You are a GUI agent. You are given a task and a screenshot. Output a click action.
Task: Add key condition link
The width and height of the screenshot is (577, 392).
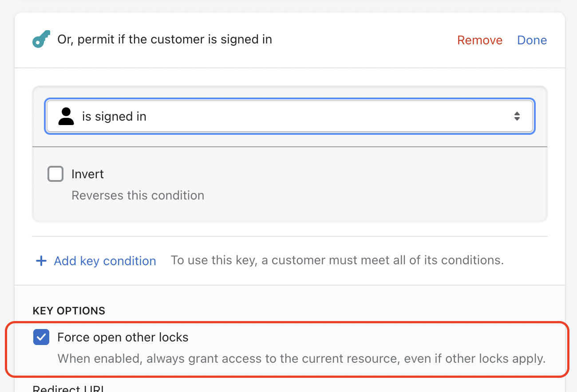[105, 261]
